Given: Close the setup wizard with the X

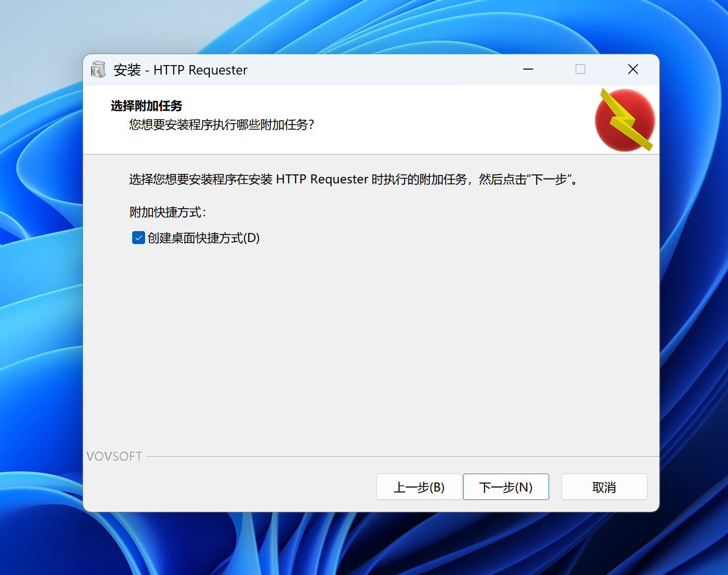Looking at the screenshot, I should (633, 70).
